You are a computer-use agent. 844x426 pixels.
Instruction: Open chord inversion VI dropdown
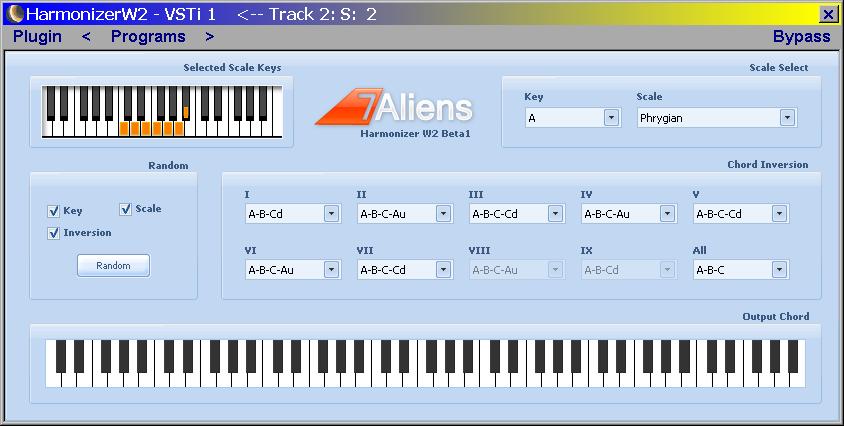point(293,270)
